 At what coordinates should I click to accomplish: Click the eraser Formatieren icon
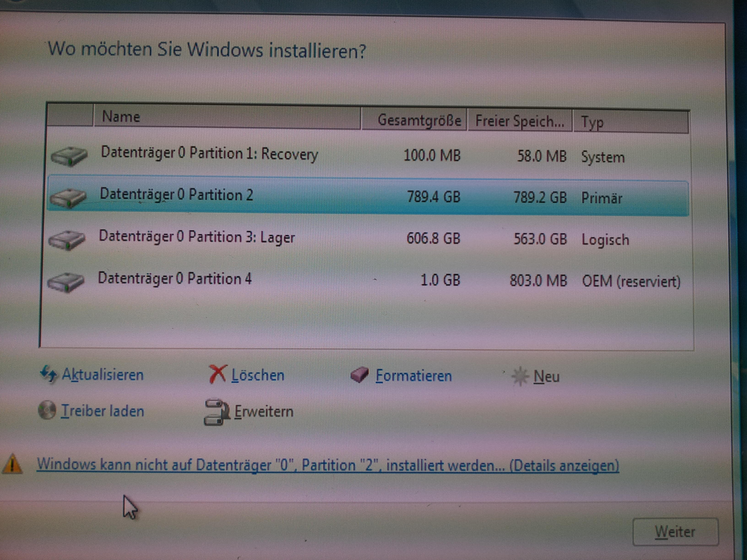(x=359, y=375)
